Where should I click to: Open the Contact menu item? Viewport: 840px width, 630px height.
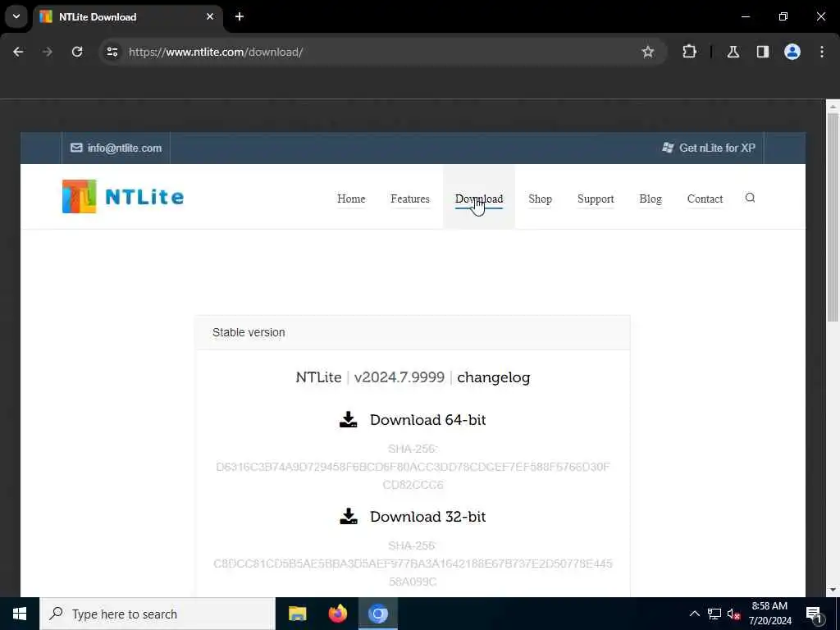click(x=705, y=199)
